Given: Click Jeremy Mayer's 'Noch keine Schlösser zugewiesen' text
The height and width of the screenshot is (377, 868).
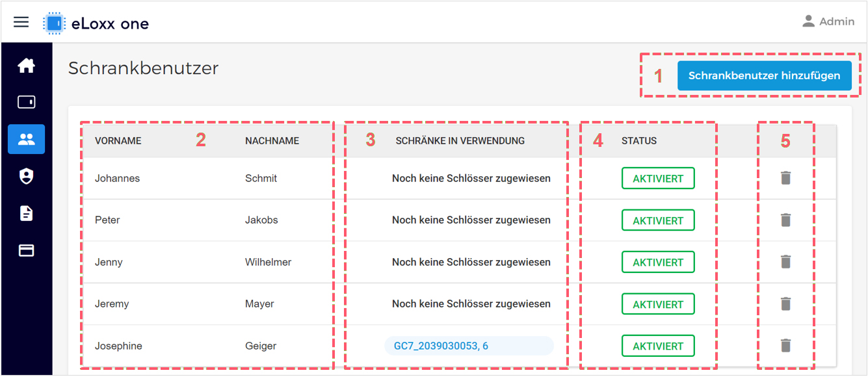Looking at the screenshot, I should click(471, 304).
